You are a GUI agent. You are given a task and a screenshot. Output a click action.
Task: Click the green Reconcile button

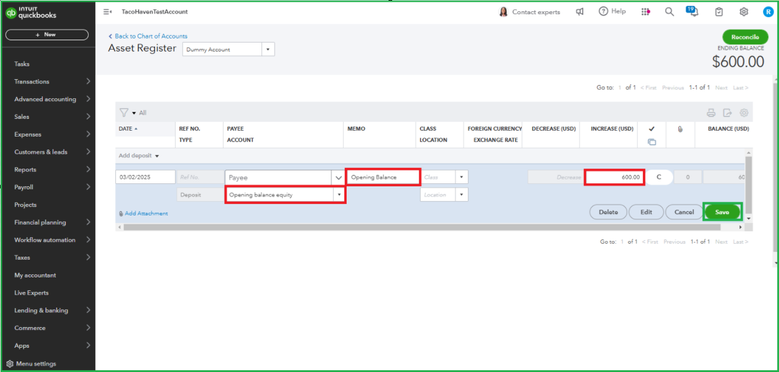(745, 37)
